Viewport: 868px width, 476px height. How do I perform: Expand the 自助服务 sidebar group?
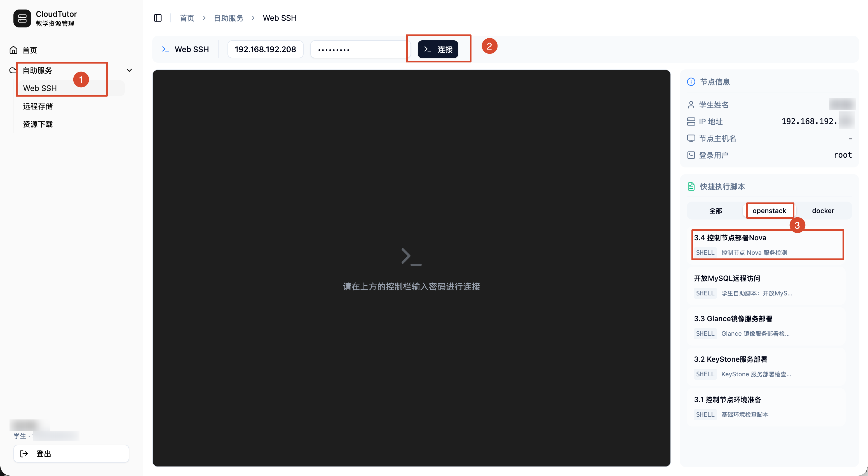point(38,71)
